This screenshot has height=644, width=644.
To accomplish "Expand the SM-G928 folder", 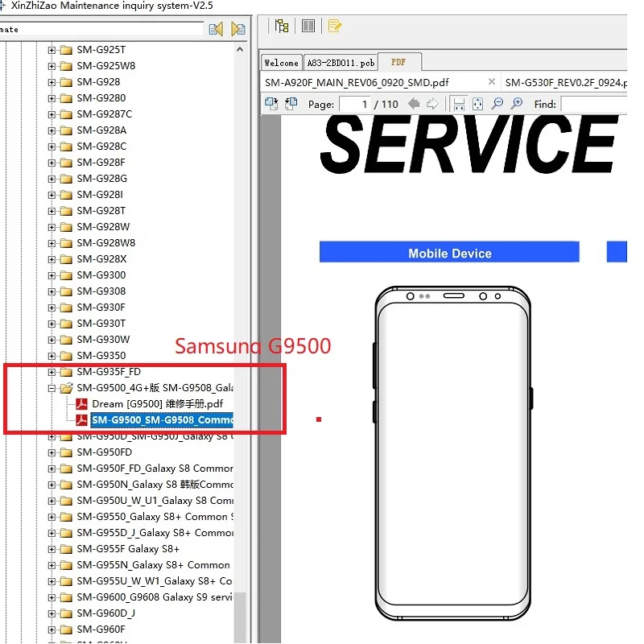I will (52, 82).
